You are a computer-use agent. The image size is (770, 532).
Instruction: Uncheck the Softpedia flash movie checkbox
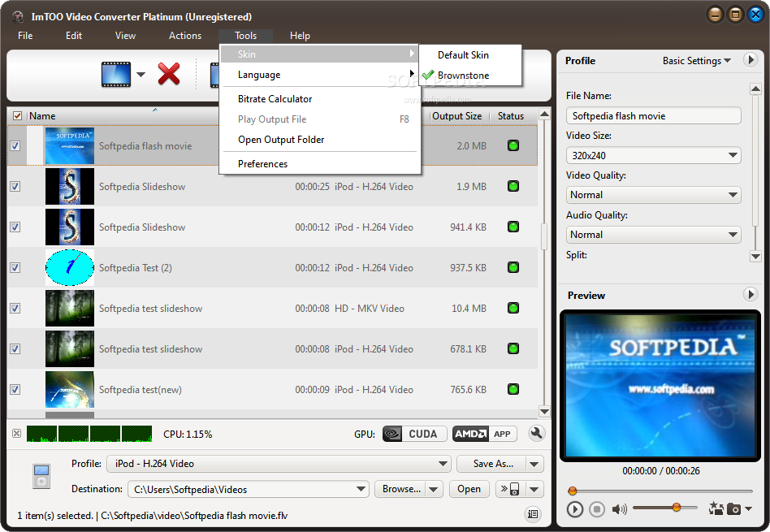(15, 146)
